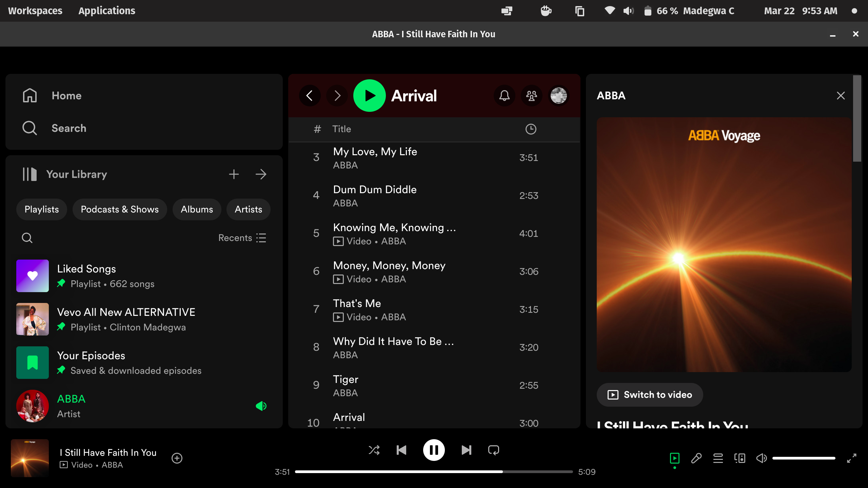868x488 pixels.
Task: Open Vevo All New ALTERNATIVE playlist
Action: click(x=144, y=319)
